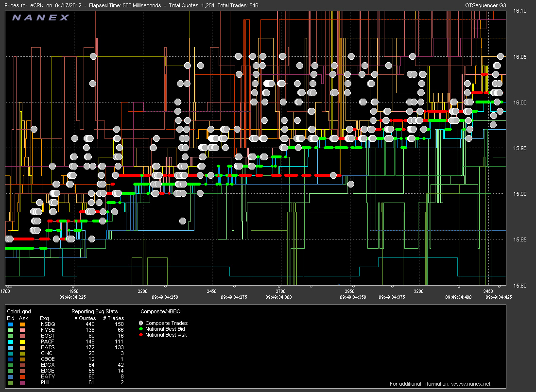Click the CBOE exchange label
Image resolution: width=536 pixels, height=392 pixels.
(48, 359)
